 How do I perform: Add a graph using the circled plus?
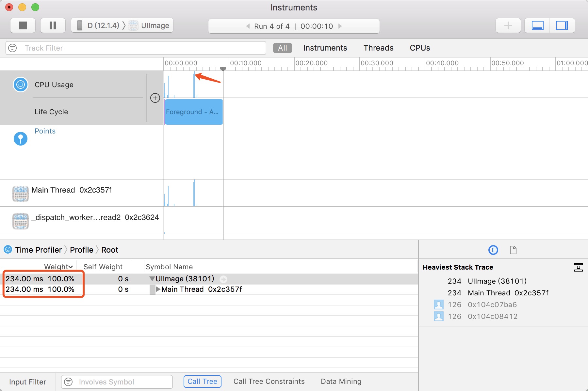155,98
